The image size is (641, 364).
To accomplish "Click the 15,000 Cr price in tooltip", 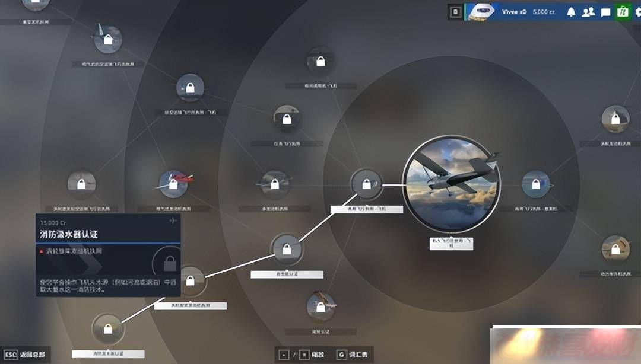I will coord(53,223).
